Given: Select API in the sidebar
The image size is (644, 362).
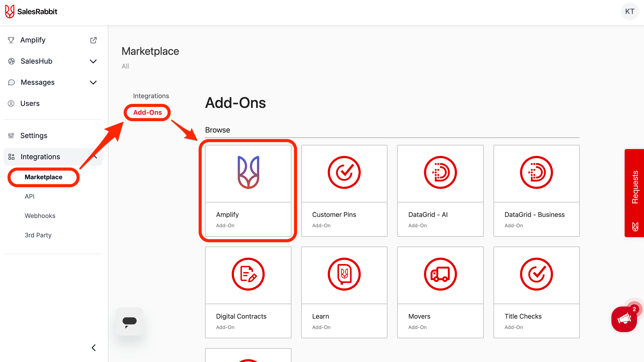Looking at the screenshot, I should click(30, 196).
